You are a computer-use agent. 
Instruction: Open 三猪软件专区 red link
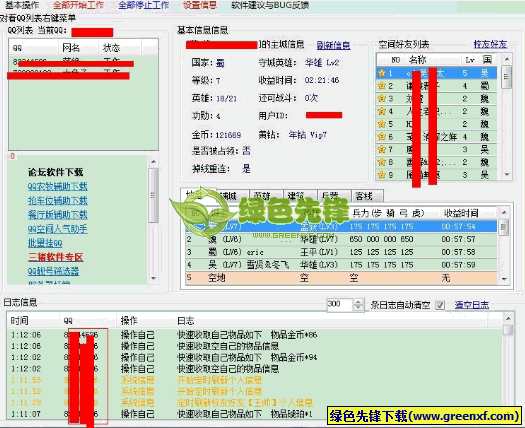[x=56, y=257]
